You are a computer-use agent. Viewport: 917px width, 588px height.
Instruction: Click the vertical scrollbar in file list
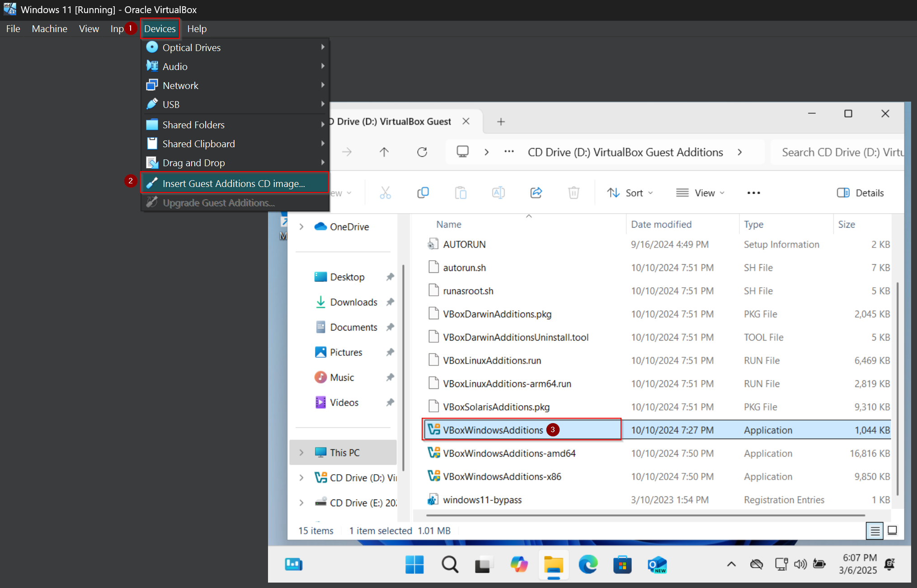click(898, 388)
